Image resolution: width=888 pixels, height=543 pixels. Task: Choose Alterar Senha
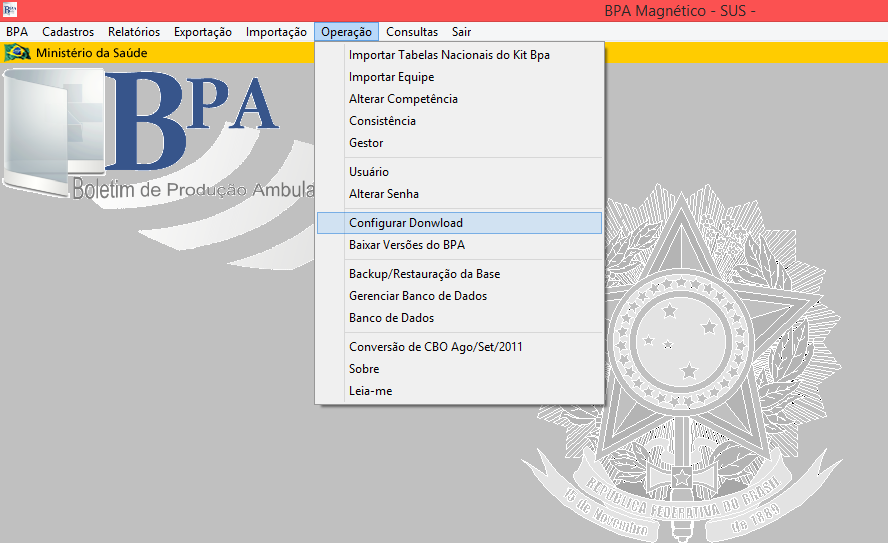click(x=384, y=194)
